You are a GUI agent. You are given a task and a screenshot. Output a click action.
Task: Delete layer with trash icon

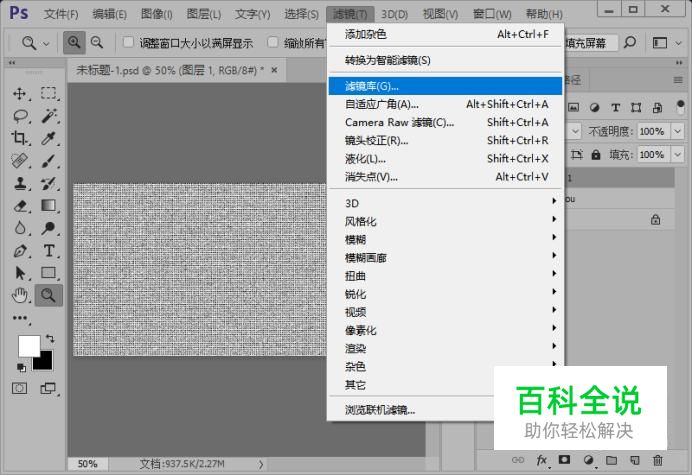658,460
